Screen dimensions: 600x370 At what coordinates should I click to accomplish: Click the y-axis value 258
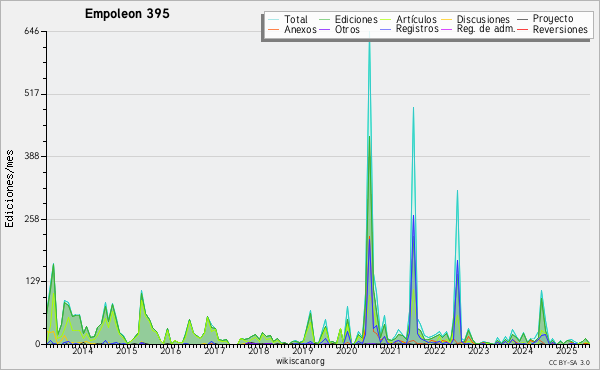[x=32, y=219]
